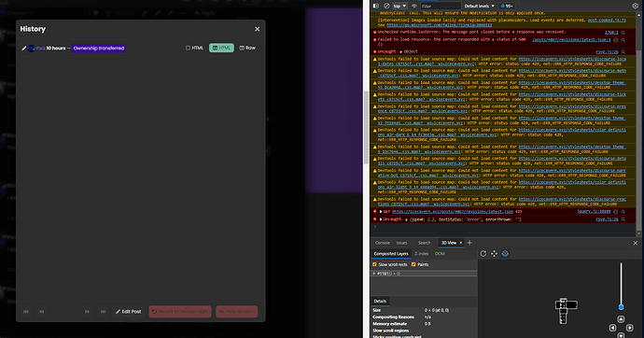Click the console scrollbar up arrow
644x338 pixels.
pos(638,14)
